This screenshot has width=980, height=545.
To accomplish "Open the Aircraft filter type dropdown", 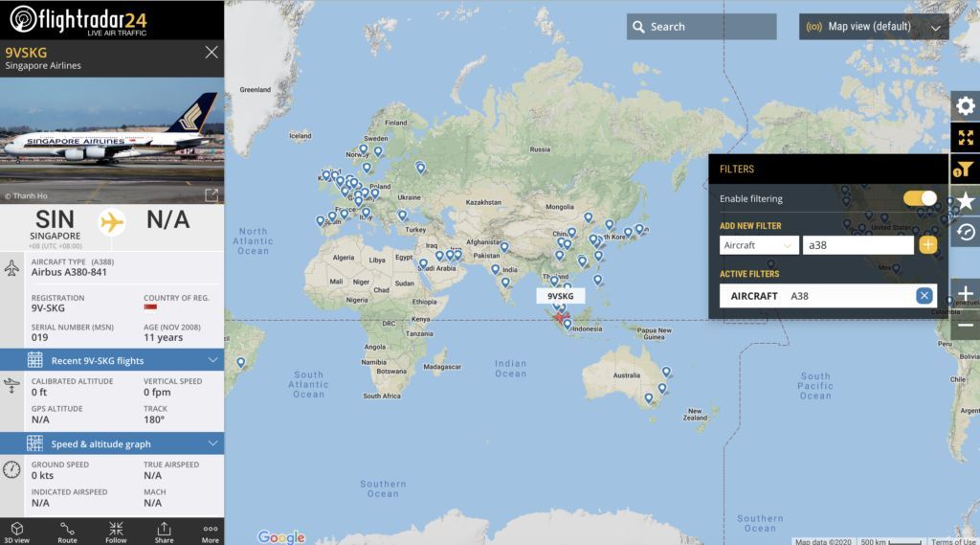I will [759, 245].
